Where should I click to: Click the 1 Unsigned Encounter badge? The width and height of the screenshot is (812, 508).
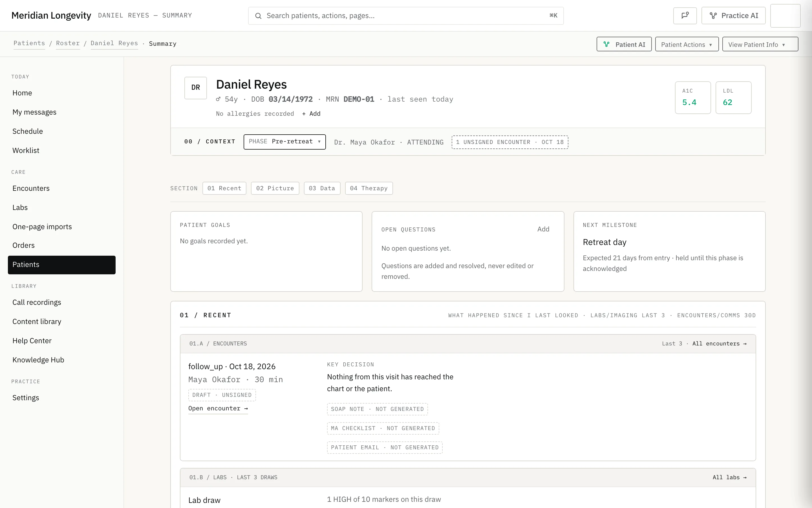(x=510, y=142)
